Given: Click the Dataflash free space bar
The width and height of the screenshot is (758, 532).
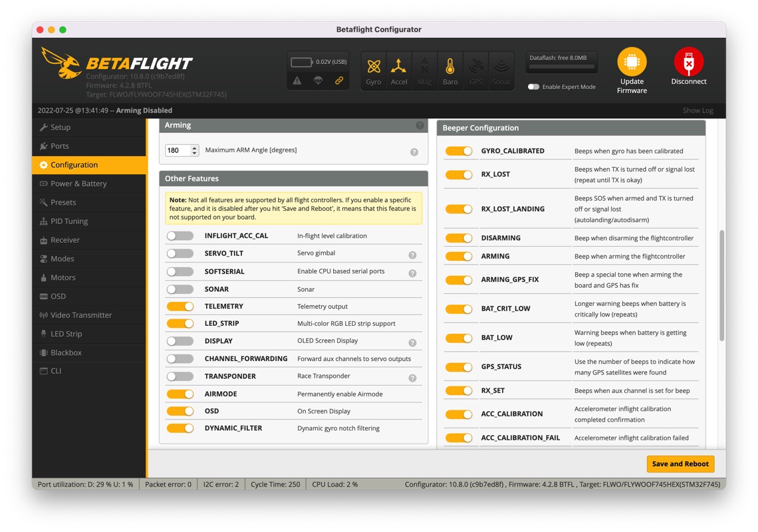Looking at the screenshot, I should click(x=561, y=66).
